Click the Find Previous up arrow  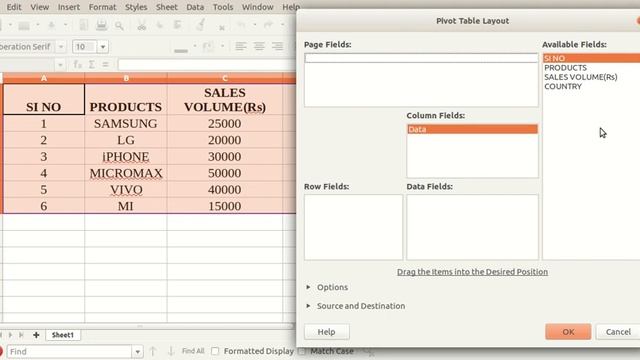[153, 351]
